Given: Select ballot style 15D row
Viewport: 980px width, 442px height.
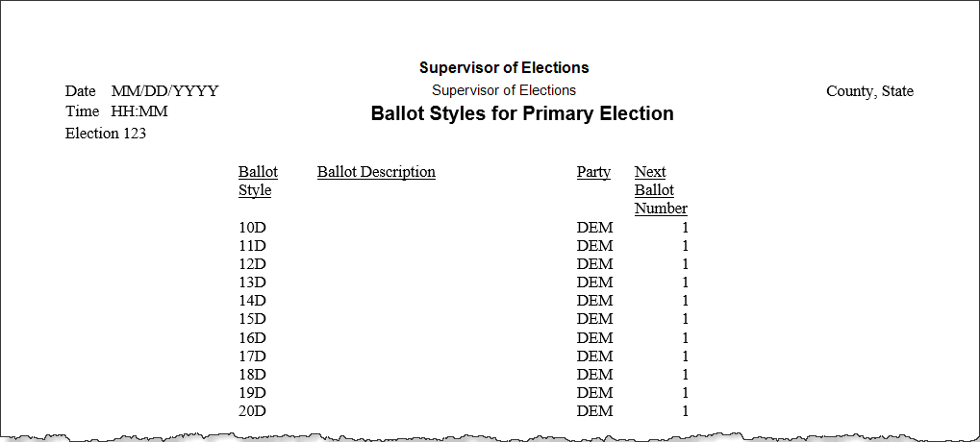Looking at the screenshot, I should tap(464, 318).
